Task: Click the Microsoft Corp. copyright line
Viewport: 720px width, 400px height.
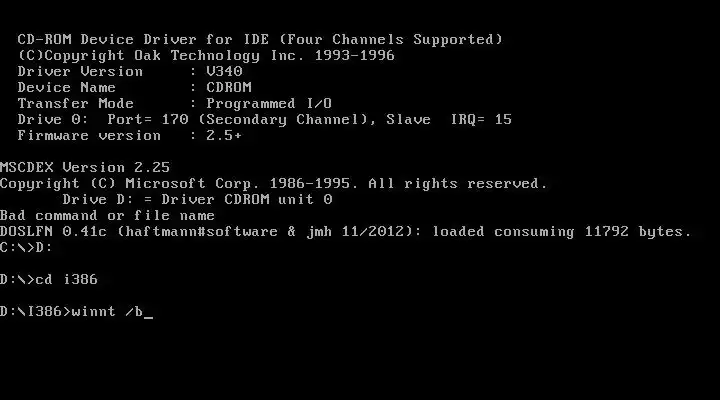Action: click(274, 183)
